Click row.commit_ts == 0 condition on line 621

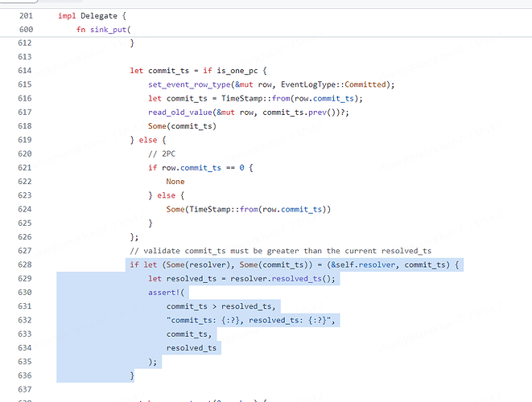pos(203,168)
